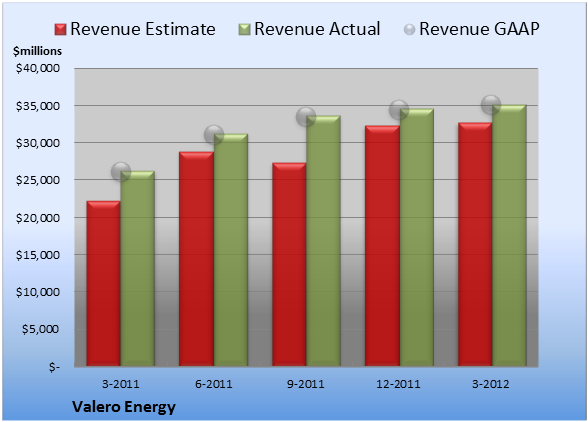The height and width of the screenshot is (422, 588).
Task: Select the Revenue GAAP circle for 12-2011
Action: coord(399,110)
